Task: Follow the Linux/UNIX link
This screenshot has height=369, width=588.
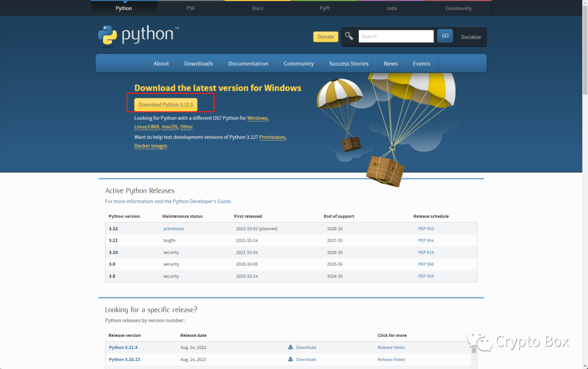Action: pos(146,127)
